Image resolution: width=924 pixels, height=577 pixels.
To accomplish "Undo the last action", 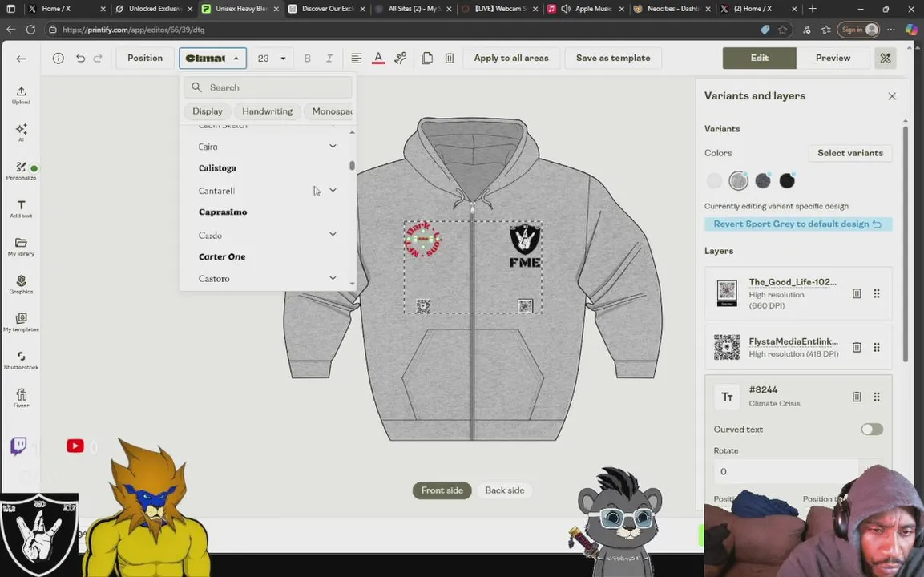I will coord(80,58).
